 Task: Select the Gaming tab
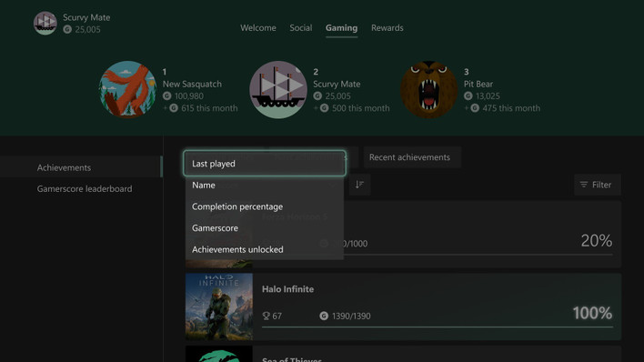pyautogui.click(x=341, y=28)
